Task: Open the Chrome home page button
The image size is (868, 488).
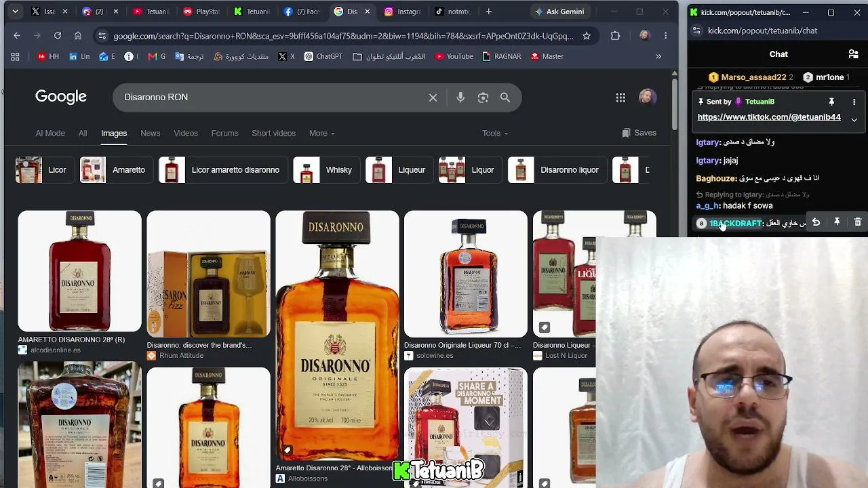Action: [x=78, y=36]
